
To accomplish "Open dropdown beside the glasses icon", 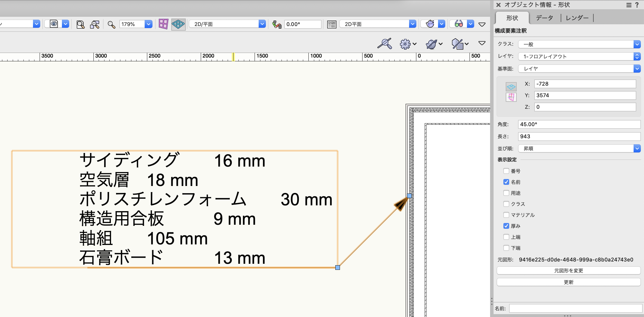I will coord(471,24).
